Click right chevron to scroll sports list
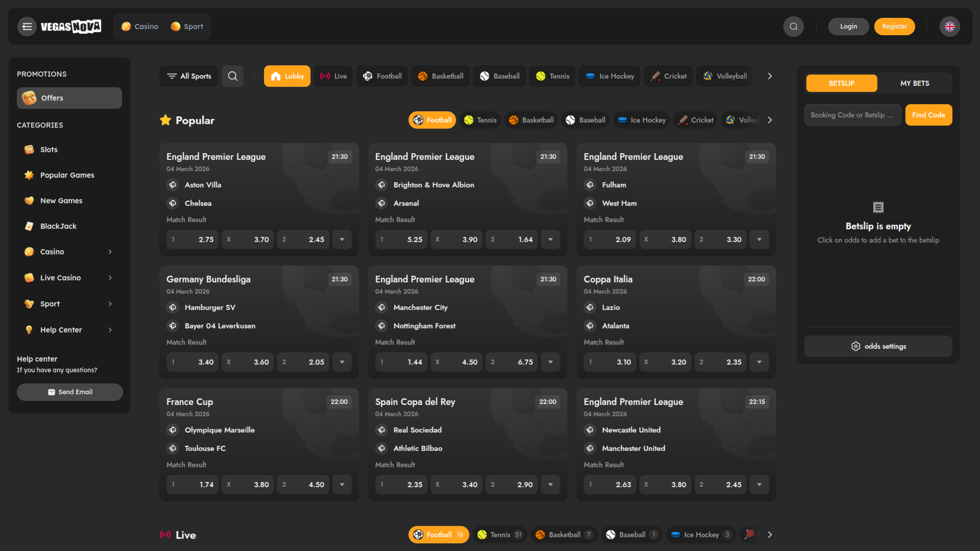The image size is (980, 551). [770, 76]
